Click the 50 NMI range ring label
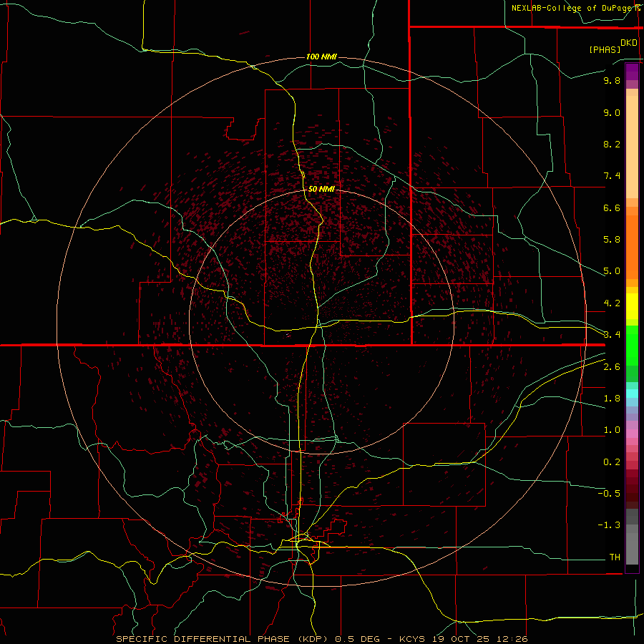 [x=321, y=189]
